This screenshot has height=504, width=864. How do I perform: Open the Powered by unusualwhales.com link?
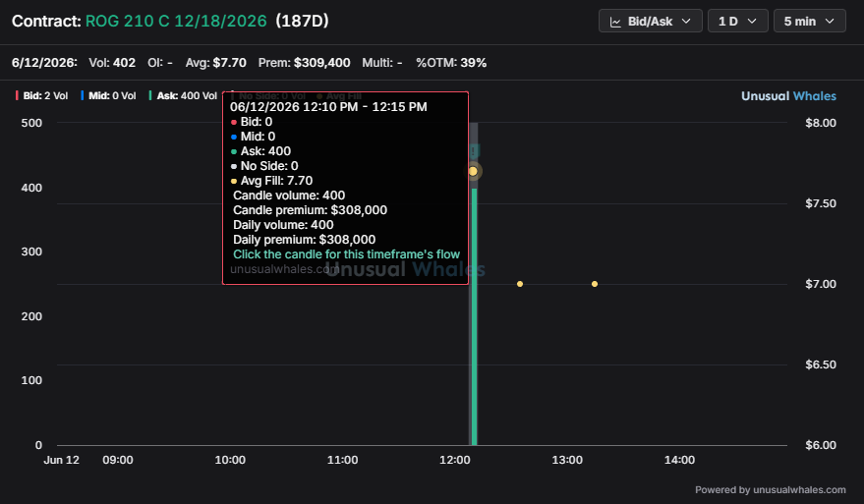pos(771,489)
